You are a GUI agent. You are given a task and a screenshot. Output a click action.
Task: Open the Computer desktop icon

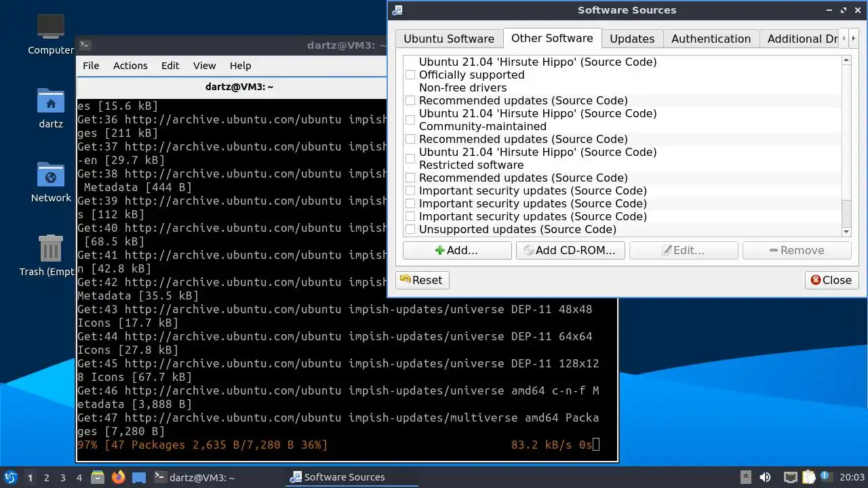tap(51, 34)
